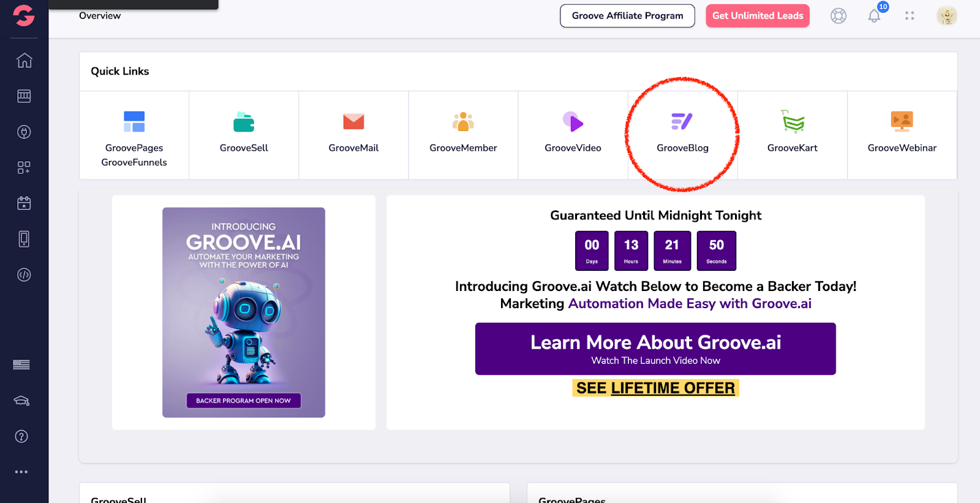Click the GrooveMail label text
The width and height of the screenshot is (980, 503).
[x=353, y=148]
